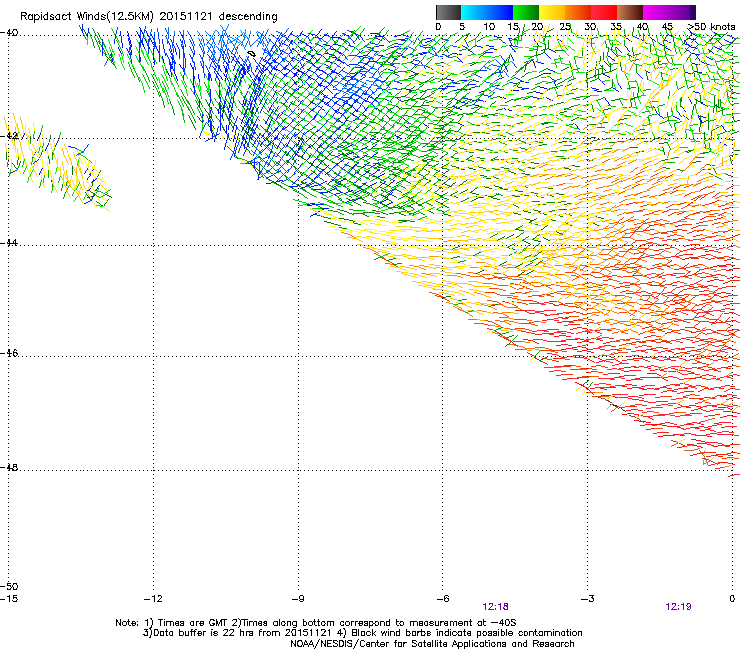This screenshot has width=740, height=650.
Task: Click the -50 latitude axis label
Action: click(9, 586)
